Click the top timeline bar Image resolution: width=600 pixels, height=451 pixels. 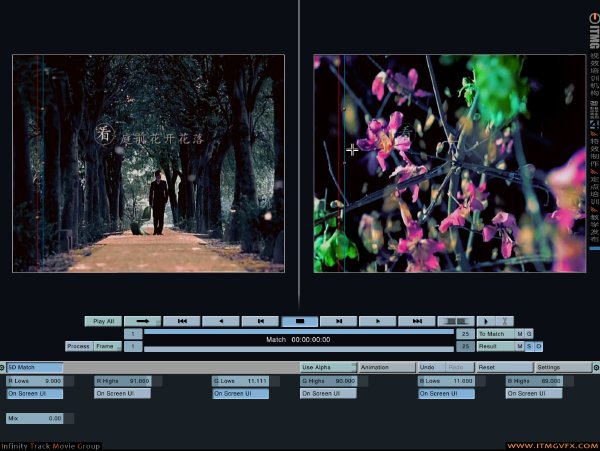pos(299,332)
